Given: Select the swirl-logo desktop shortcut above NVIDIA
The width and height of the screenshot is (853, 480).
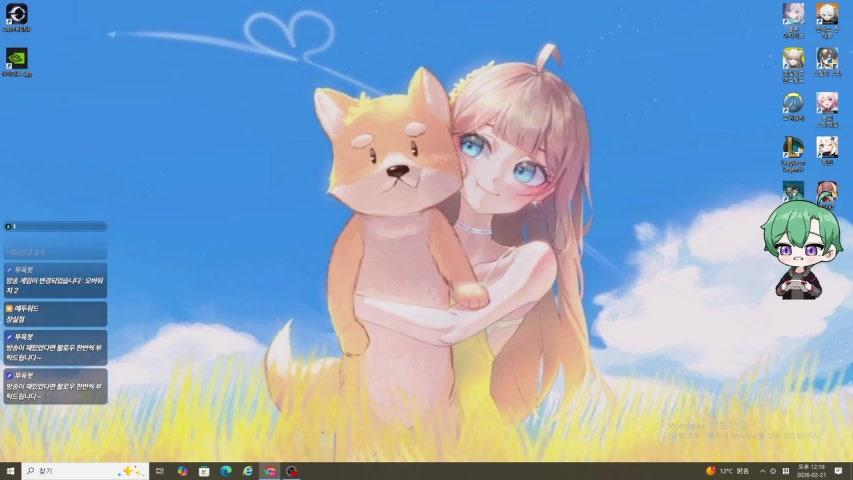Looking at the screenshot, I should click(17, 17).
